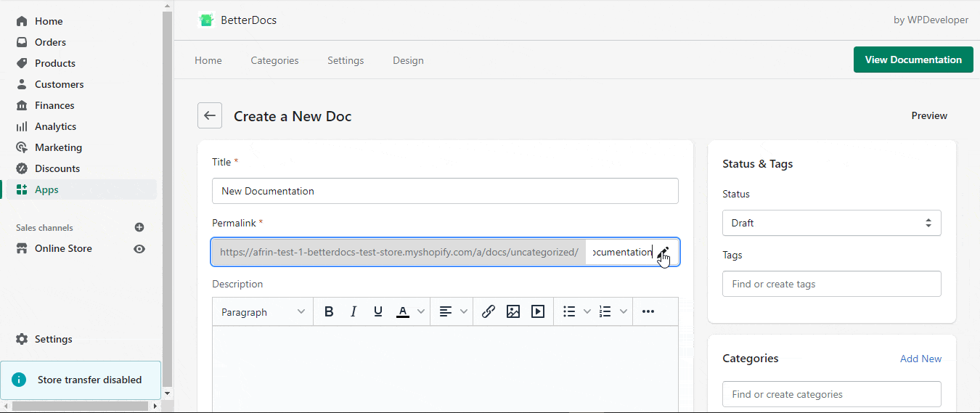The width and height of the screenshot is (980, 413).
Task: Click inside the Description editor area
Action: click(445, 369)
